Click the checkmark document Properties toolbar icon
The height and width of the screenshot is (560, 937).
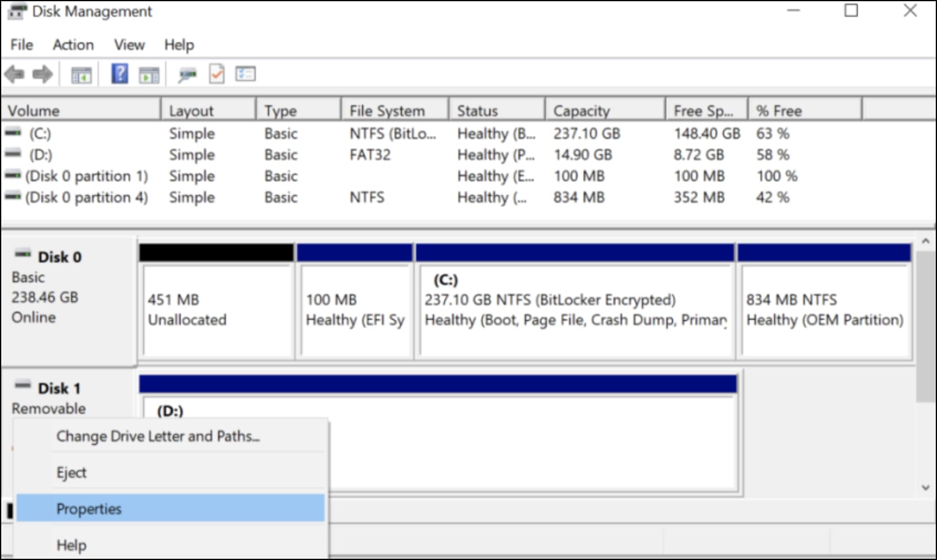pyautogui.click(x=217, y=74)
